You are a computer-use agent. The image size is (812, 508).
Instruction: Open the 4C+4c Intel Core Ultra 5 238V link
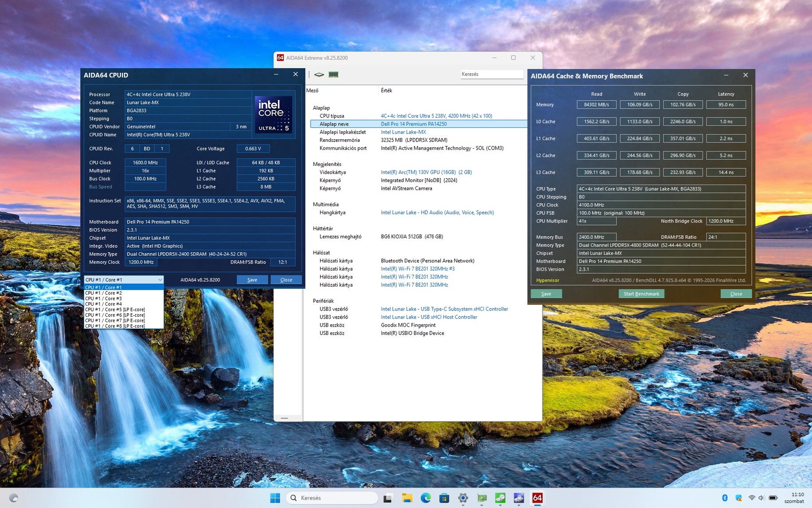[x=437, y=116]
